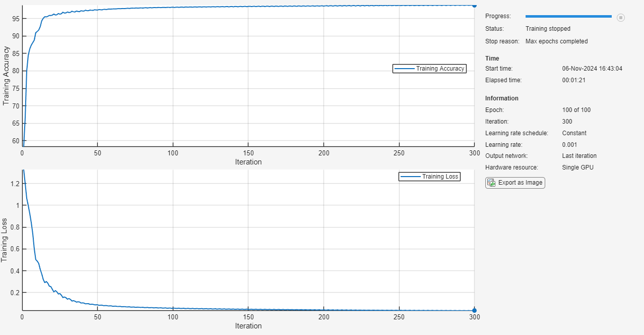The height and width of the screenshot is (335, 644).
Task: Click the Training Accuracy y-axis label
Action: coord(6,76)
